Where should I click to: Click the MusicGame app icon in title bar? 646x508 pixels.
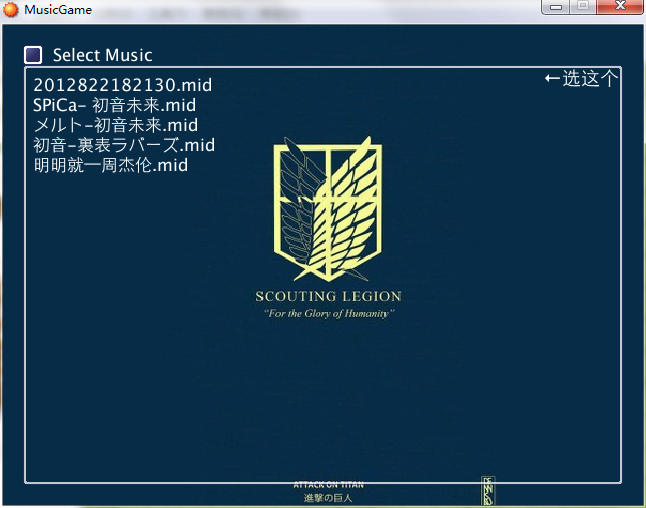click(10, 9)
